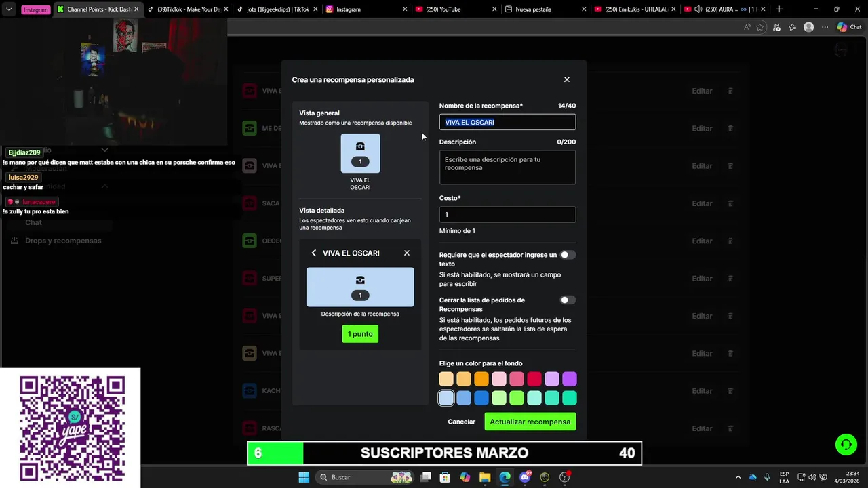Close the Channel Points Kick Dashboard tab
Screen dimensions: 868x488
coord(136,9)
